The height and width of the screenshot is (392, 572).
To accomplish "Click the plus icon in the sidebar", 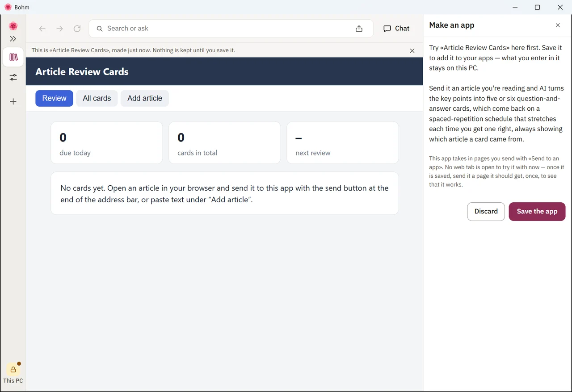I will [x=13, y=101].
